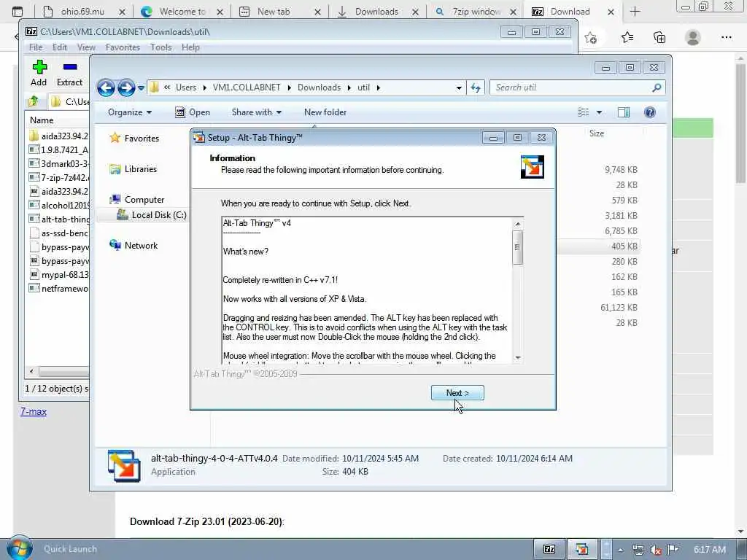Click the Search util field
Screen dimensions: 747x560
pyautogui.click(x=576, y=87)
